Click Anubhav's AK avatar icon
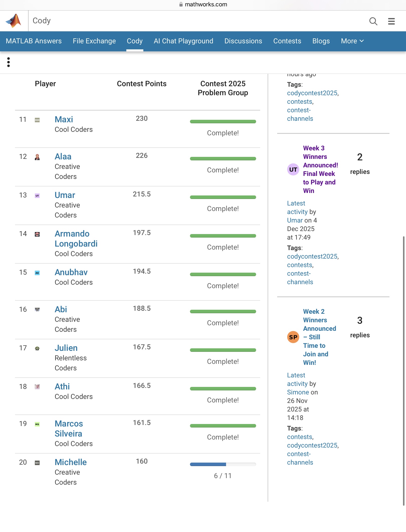406x532 pixels. click(x=37, y=273)
